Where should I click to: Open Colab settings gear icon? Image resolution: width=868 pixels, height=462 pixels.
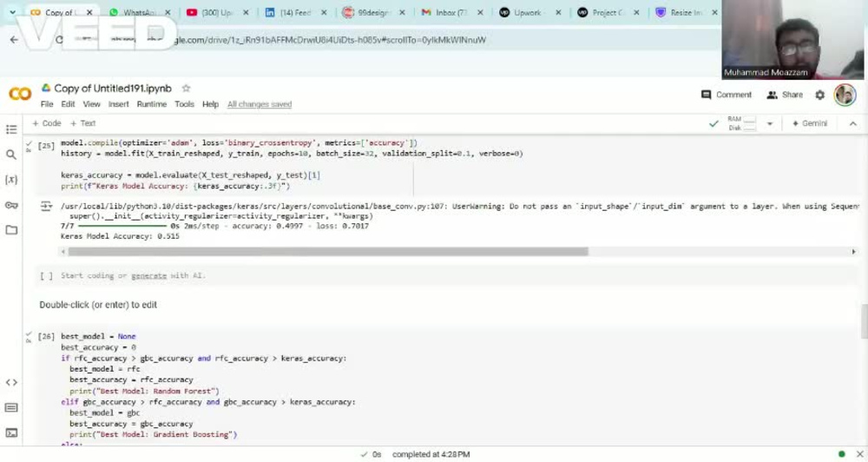[x=820, y=95]
